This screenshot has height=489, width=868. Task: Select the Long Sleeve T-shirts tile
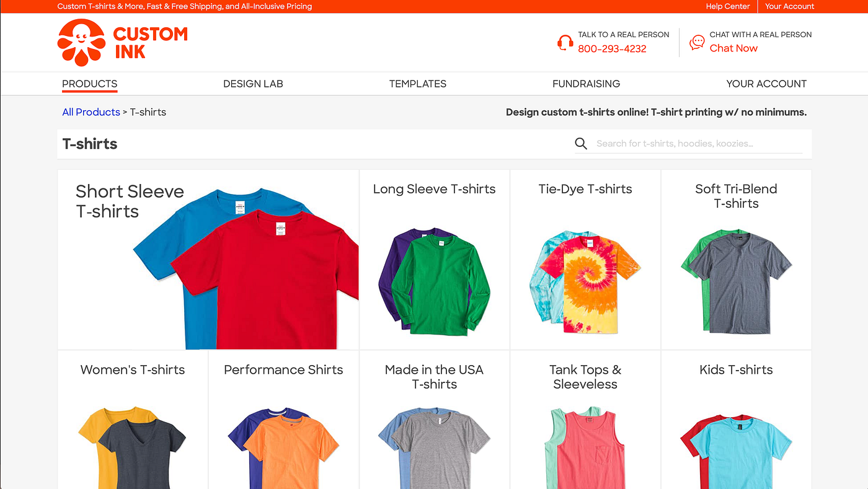pyautogui.click(x=434, y=260)
